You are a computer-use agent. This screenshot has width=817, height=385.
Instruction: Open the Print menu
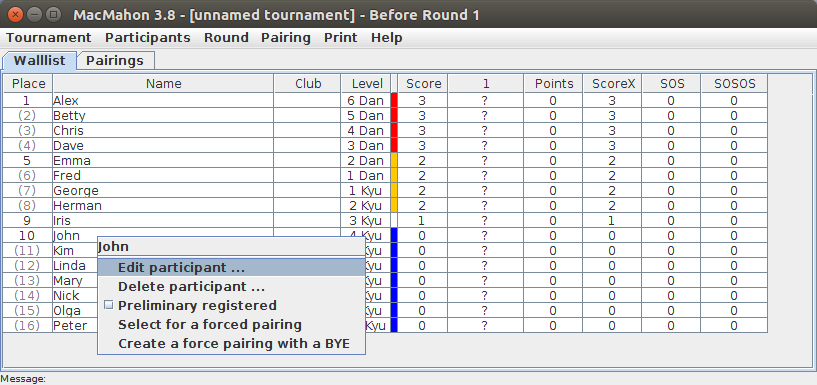(x=341, y=38)
